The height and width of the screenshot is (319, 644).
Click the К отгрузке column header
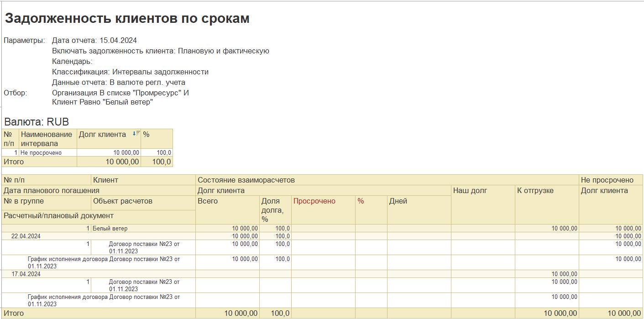pyautogui.click(x=547, y=204)
